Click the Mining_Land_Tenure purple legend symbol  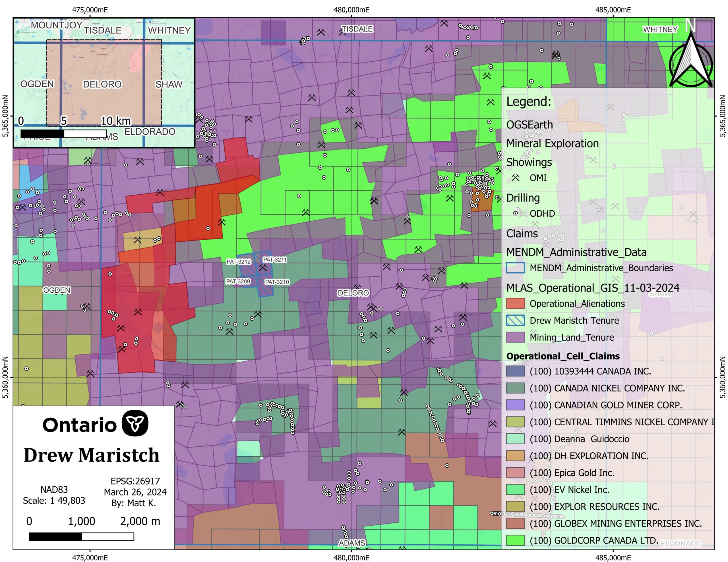pos(515,338)
